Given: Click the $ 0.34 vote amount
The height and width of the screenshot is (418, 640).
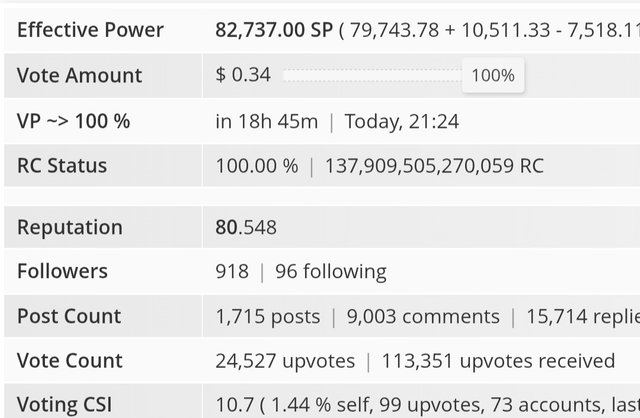Looking at the screenshot, I should pyautogui.click(x=243, y=75).
